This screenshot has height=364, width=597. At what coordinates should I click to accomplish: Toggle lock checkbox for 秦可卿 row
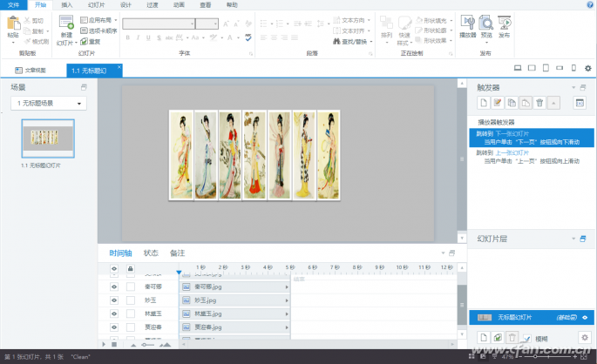[x=131, y=286]
